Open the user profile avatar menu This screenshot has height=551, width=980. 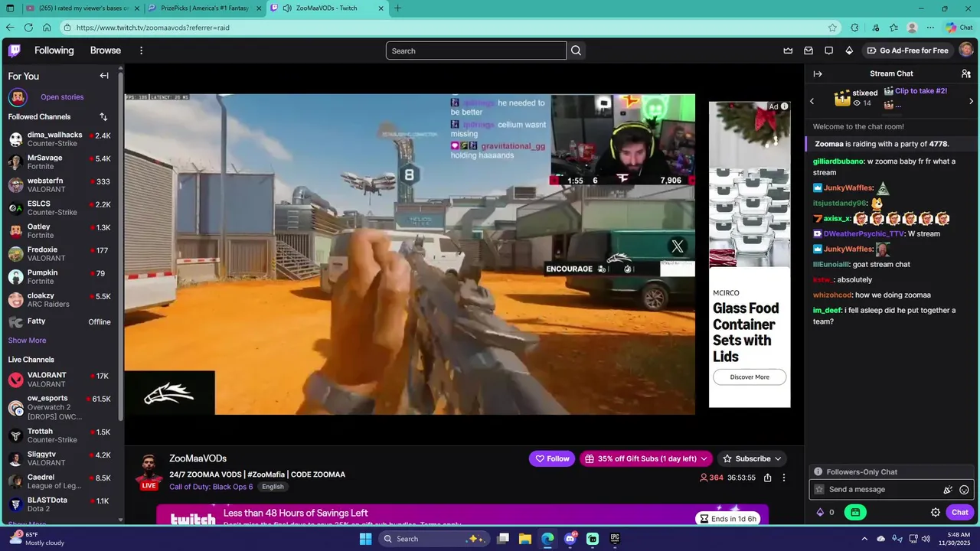pos(965,51)
